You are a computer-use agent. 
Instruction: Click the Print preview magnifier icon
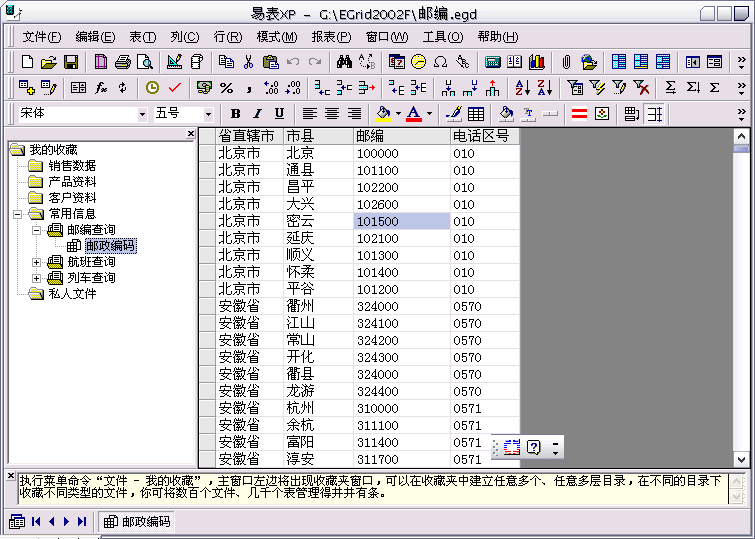tap(144, 62)
